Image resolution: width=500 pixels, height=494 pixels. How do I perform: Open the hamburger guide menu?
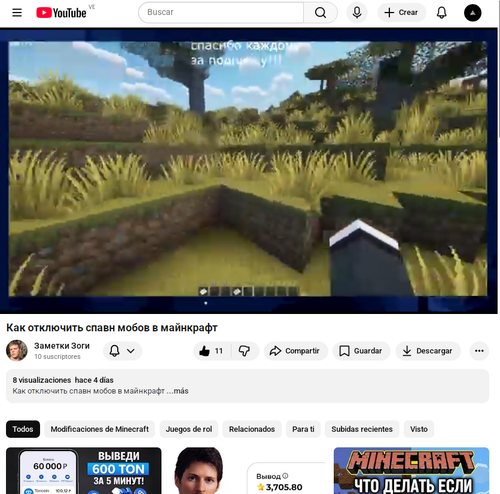(17, 13)
